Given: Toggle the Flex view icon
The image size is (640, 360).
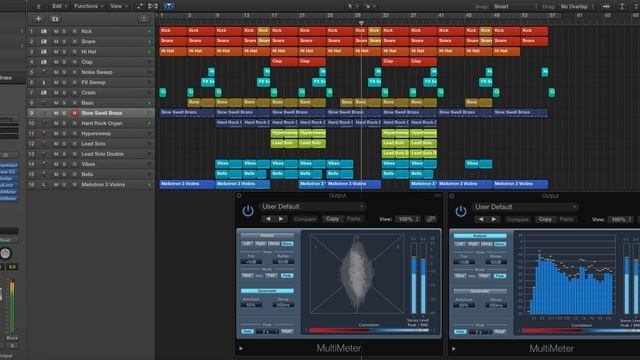Looking at the screenshot, I should point(153,6).
